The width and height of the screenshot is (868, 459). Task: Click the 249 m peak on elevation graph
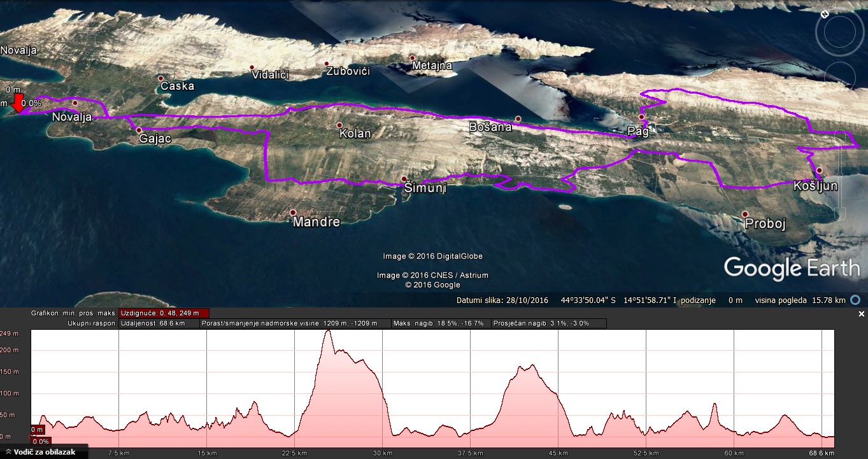coord(327,331)
